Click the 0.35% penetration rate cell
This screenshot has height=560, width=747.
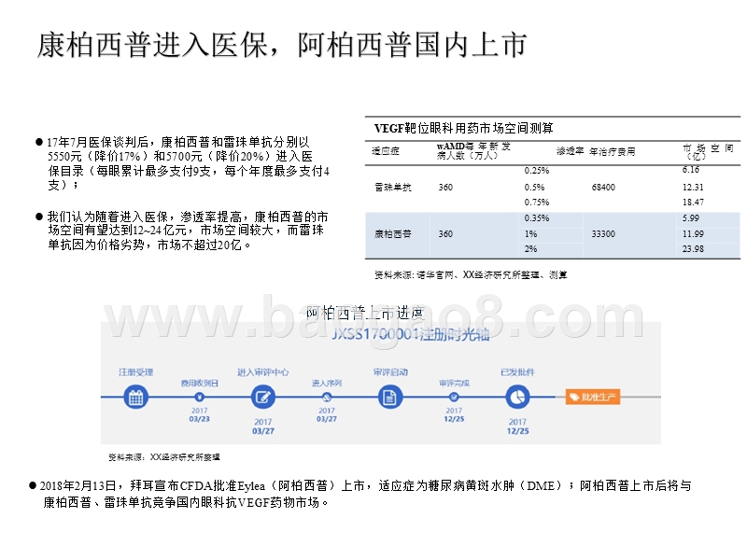tap(537, 218)
